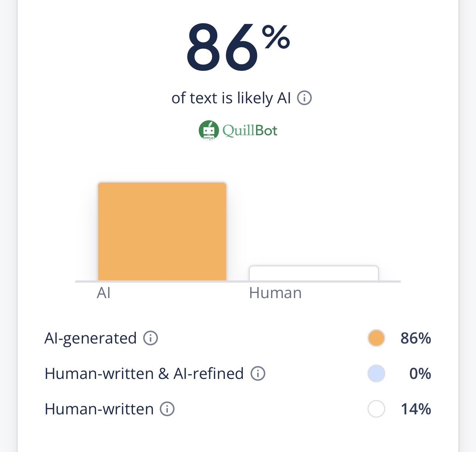Click the QuillBot robot logo icon
Image resolution: width=476 pixels, height=452 pixels.
click(209, 130)
